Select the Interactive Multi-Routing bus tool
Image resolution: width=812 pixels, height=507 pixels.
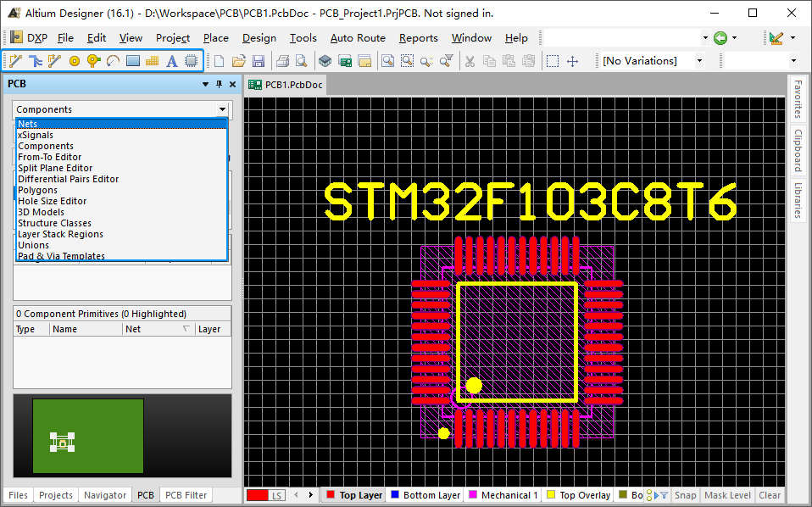pyautogui.click(x=36, y=61)
